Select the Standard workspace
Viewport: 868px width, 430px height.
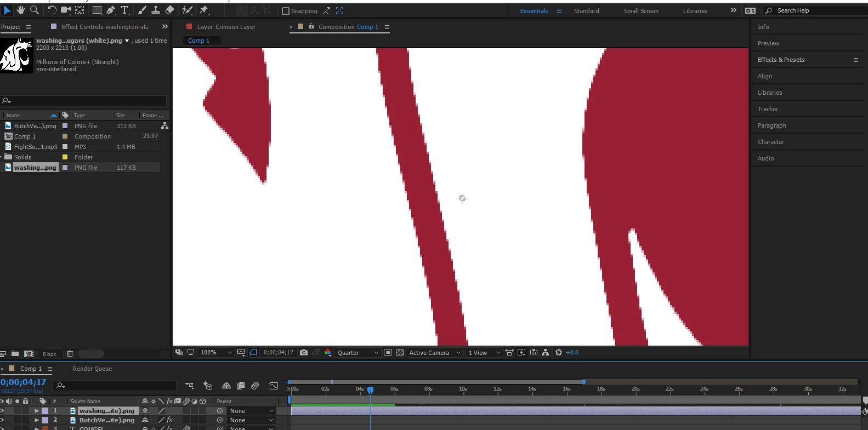coord(586,11)
